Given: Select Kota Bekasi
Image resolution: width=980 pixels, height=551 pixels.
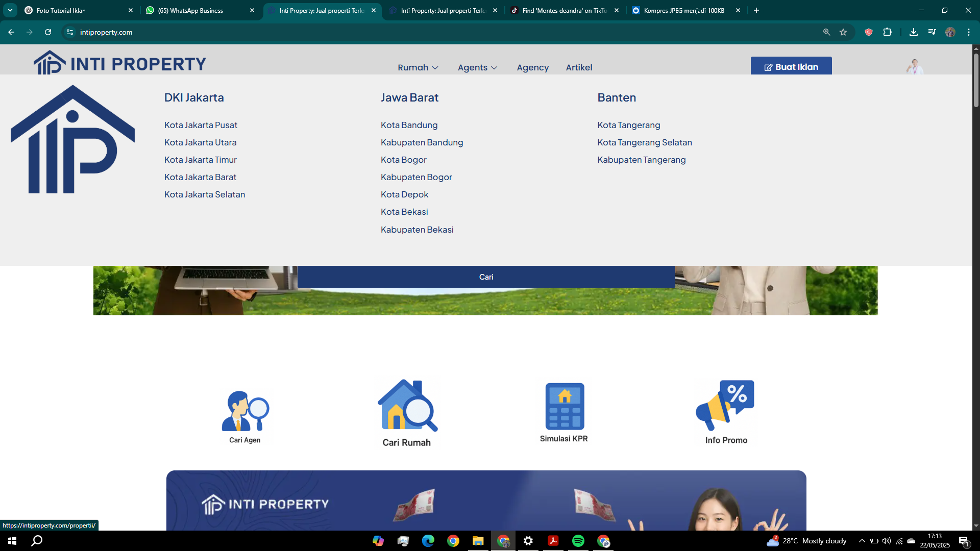Looking at the screenshot, I should pos(404,212).
